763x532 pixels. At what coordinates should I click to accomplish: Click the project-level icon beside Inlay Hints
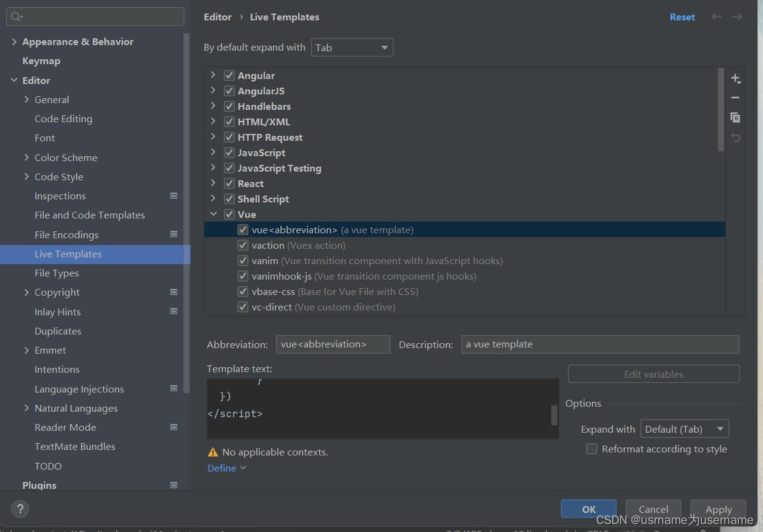pyautogui.click(x=173, y=312)
